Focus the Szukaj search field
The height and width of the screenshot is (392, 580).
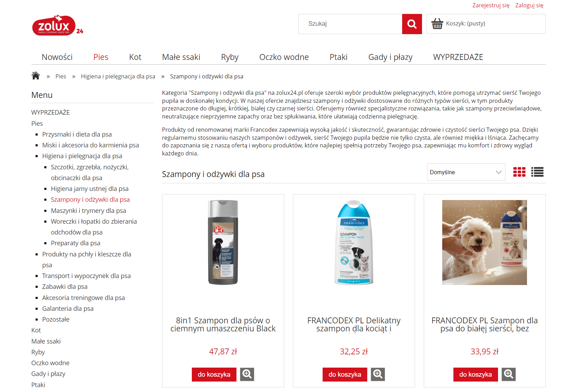(x=350, y=24)
